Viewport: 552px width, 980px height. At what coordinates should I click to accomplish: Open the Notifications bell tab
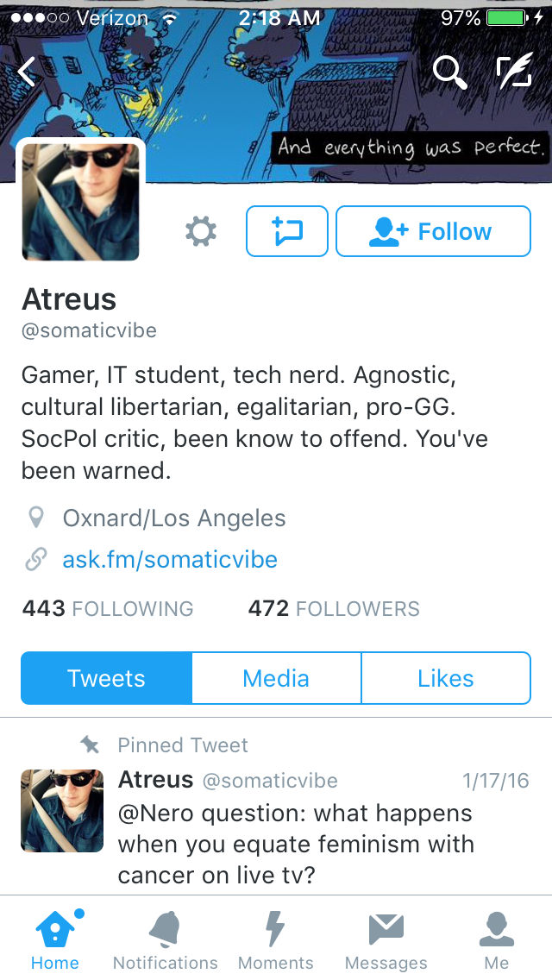(165, 939)
